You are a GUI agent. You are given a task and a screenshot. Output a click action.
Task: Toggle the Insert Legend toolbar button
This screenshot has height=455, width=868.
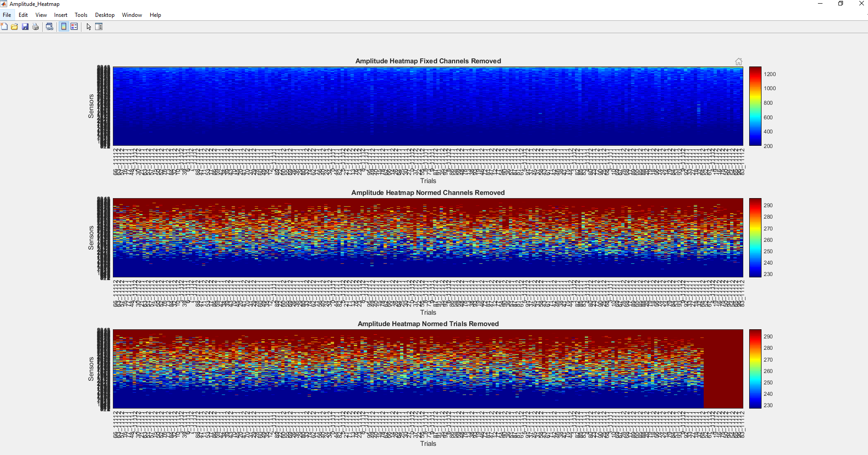[74, 26]
